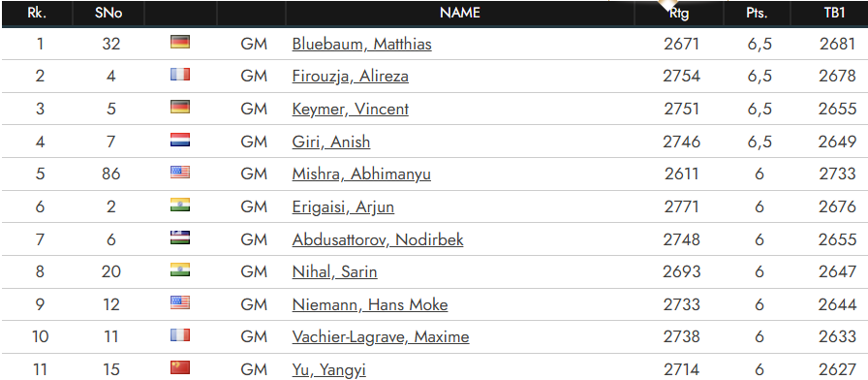Click the Indian flag next to Erigaisi

[180, 205]
